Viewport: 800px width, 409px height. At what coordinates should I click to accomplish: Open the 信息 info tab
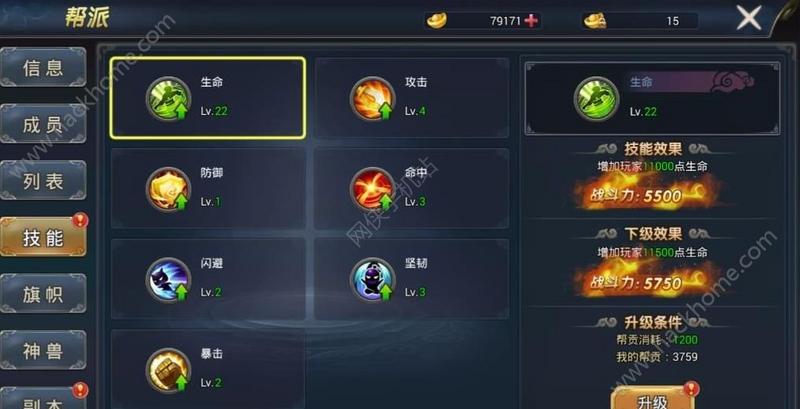(43, 67)
